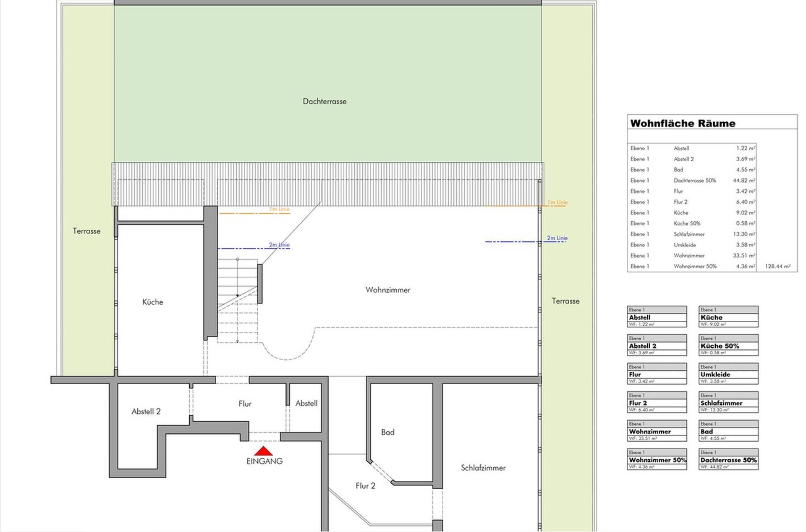This screenshot has height=532, width=806.
Task: Click the Abstell 2 legend card
Action: 657,345
